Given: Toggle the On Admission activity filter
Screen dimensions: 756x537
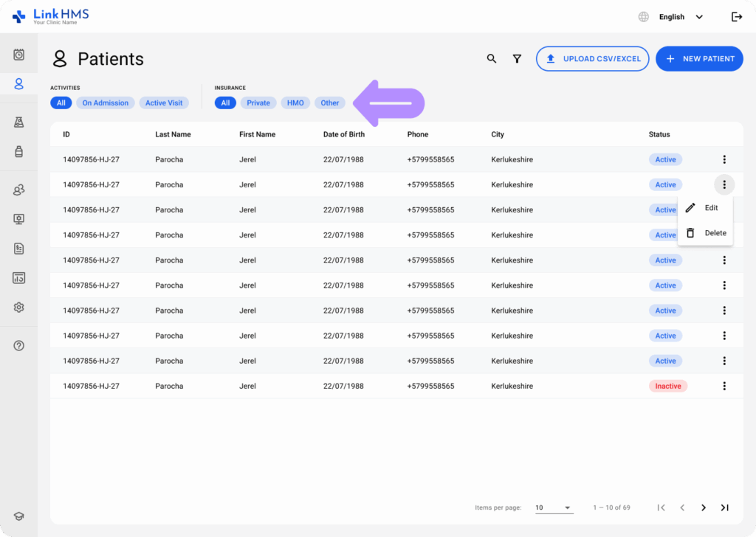Looking at the screenshot, I should pyautogui.click(x=106, y=103).
